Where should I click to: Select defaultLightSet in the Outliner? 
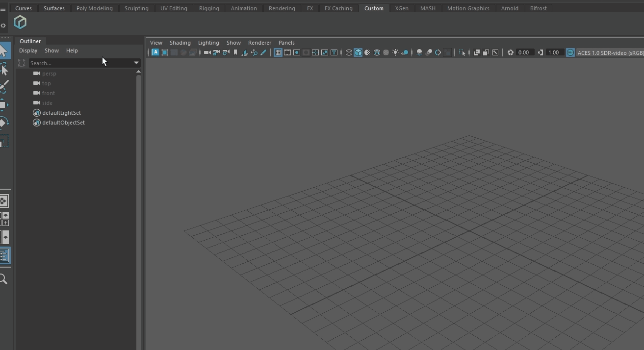click(x=61, y=113)
